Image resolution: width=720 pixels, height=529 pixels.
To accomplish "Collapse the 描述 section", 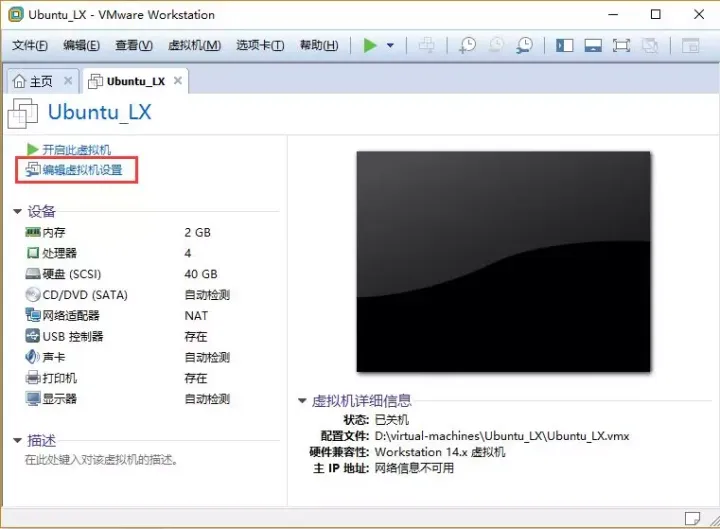I will (x=17, y=440).
